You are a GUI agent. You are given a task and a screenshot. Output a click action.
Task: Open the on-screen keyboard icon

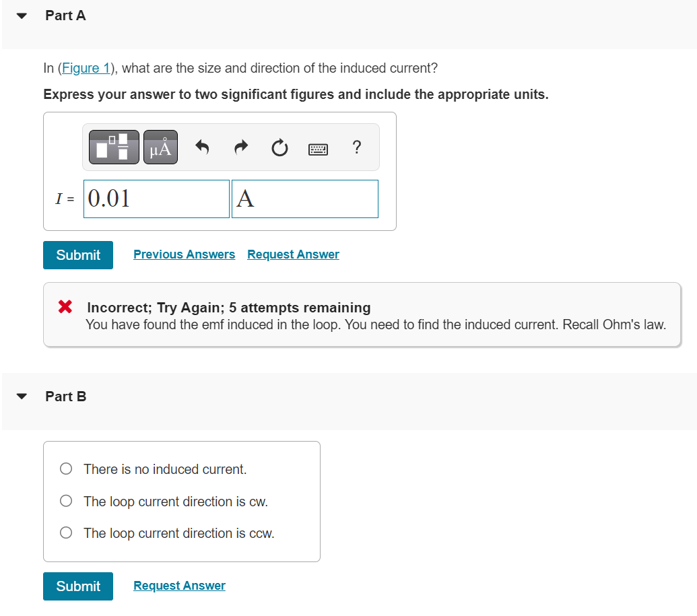pos(318,148)
